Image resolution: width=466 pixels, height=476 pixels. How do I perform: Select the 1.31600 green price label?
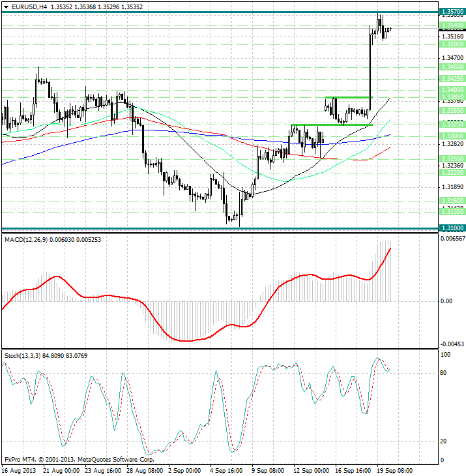click(x=452, y=200)
